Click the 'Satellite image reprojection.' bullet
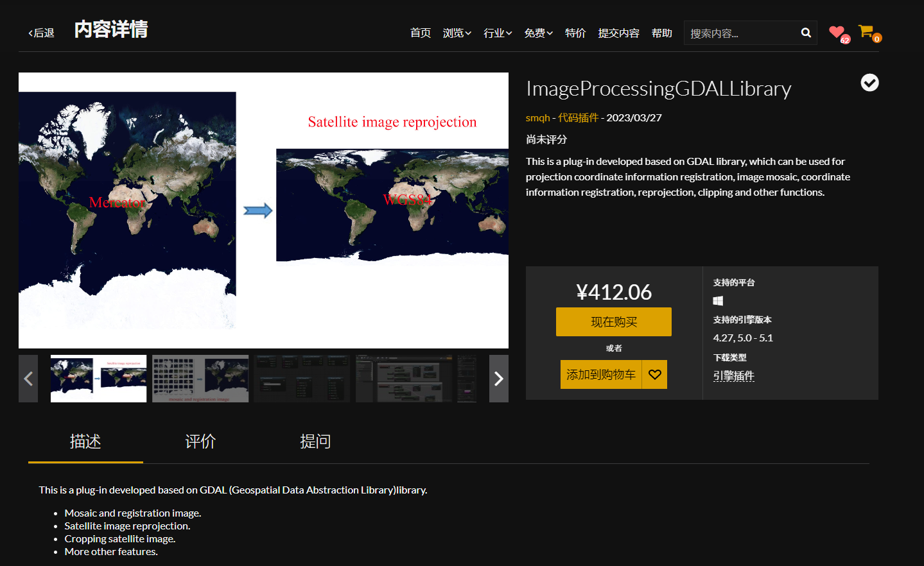 pyautogui.click(x=127, y=526)
